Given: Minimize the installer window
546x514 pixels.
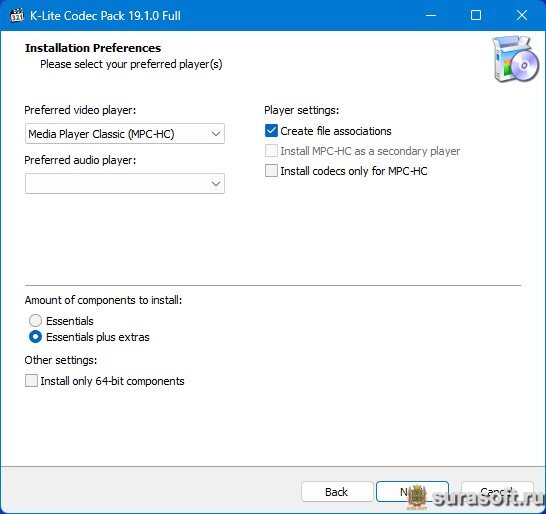Looking at the screenshot, I should pos(431,15).
